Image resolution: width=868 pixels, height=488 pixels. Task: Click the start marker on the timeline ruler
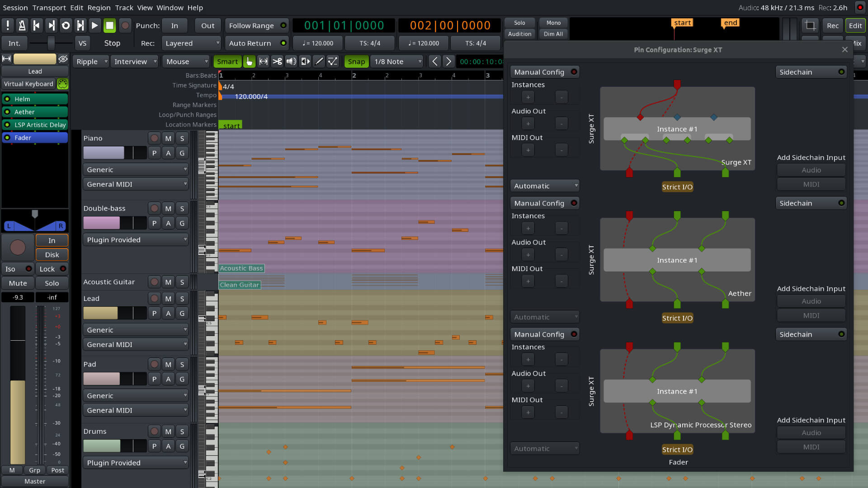pyautogui.click(x=231, y=125)
